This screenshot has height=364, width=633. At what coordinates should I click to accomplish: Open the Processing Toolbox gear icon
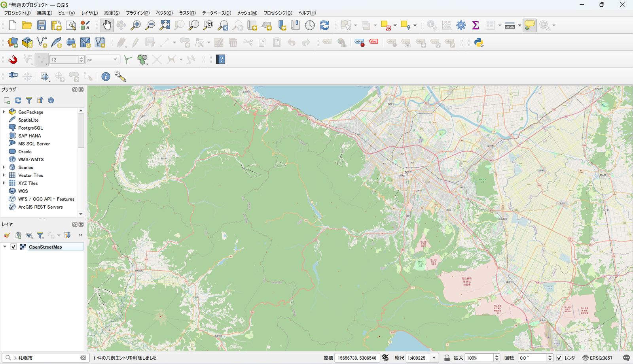461,25
